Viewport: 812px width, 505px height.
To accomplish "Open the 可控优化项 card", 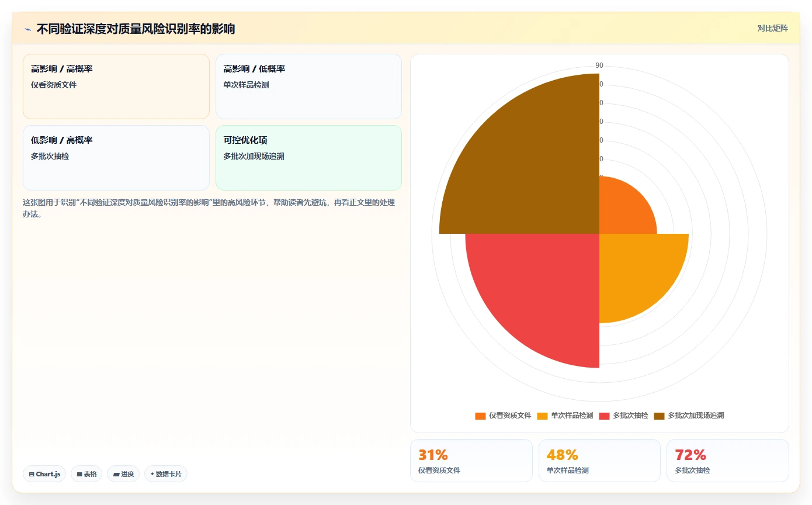I will point(308,158).
